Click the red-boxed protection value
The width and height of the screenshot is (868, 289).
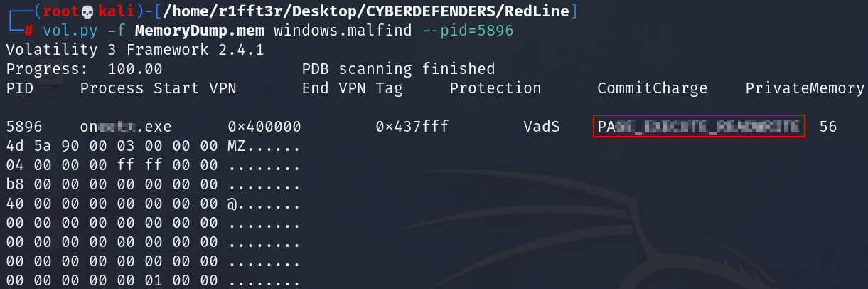point(700,127)
